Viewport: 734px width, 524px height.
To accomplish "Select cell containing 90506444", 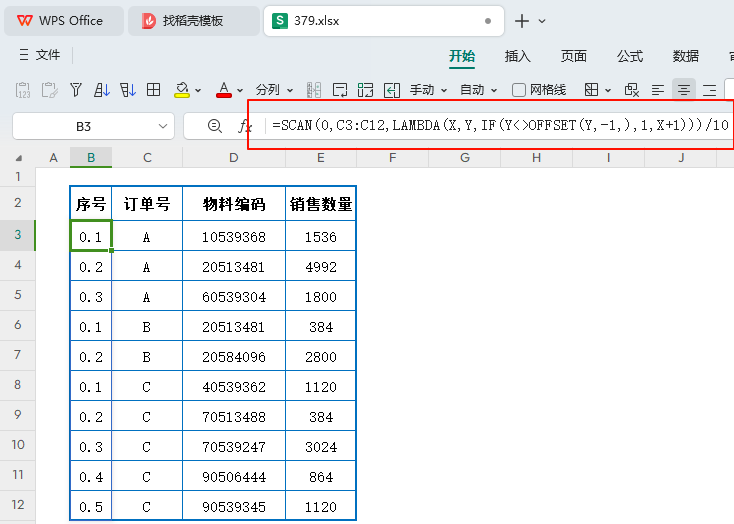I will (234, 477).
